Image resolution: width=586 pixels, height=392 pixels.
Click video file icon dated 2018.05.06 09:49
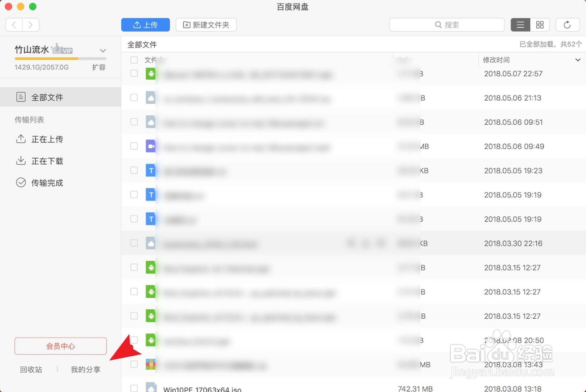click(x=151, y=146)
